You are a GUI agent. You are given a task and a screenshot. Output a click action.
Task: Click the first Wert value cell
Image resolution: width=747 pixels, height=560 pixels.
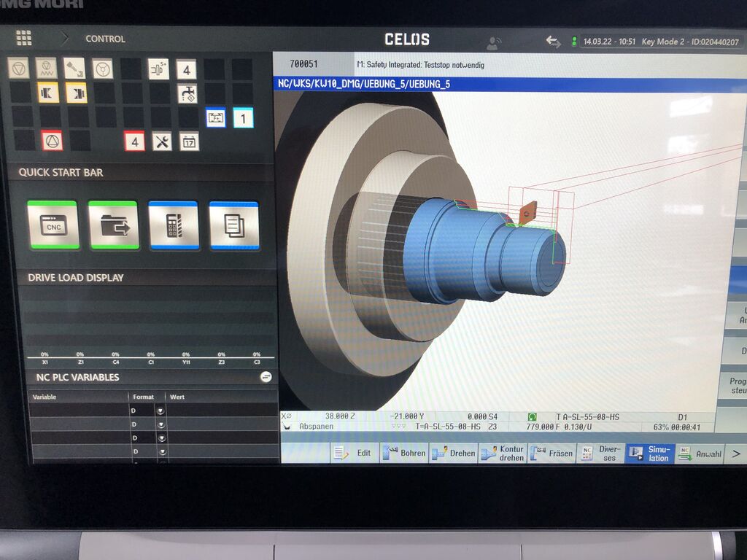tap(223, 411)
